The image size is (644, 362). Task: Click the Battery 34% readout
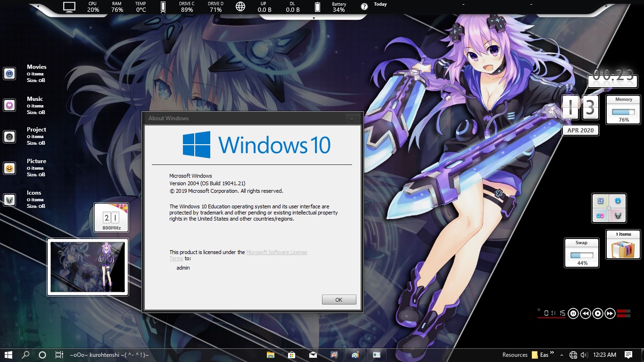(x=339, y=7)
